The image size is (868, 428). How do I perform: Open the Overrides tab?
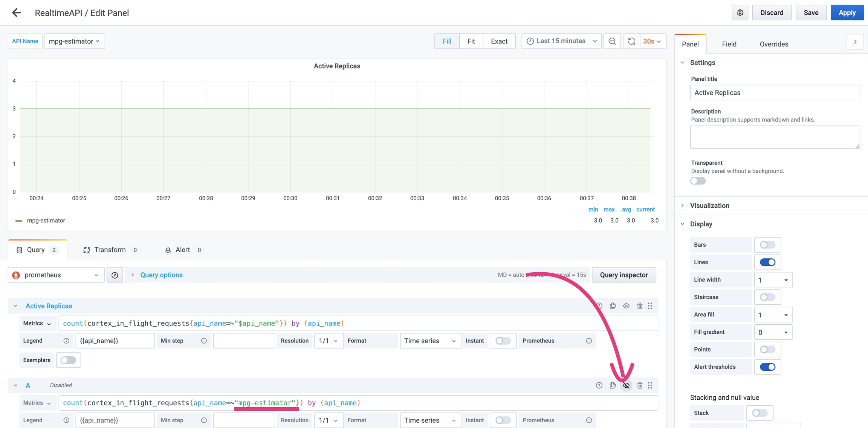pos(774,44)
